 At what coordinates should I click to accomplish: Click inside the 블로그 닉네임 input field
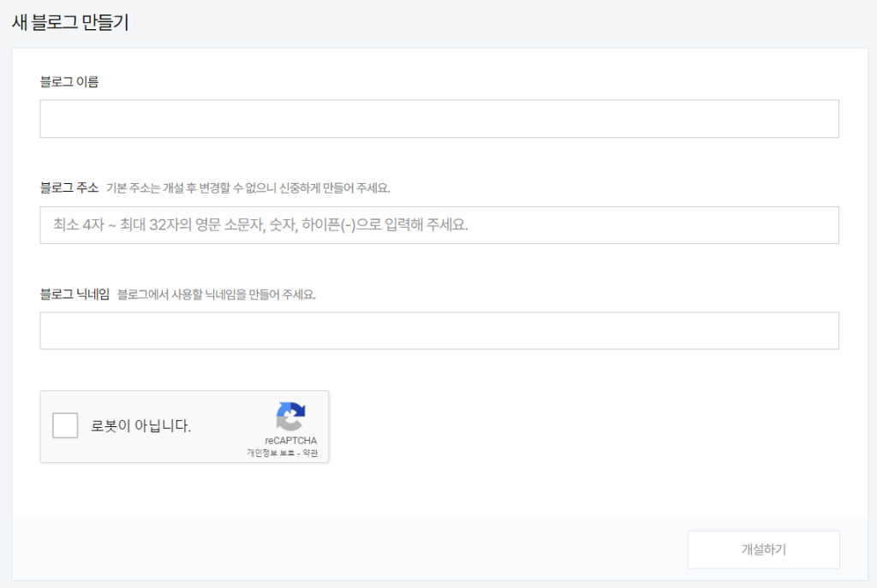438,330
